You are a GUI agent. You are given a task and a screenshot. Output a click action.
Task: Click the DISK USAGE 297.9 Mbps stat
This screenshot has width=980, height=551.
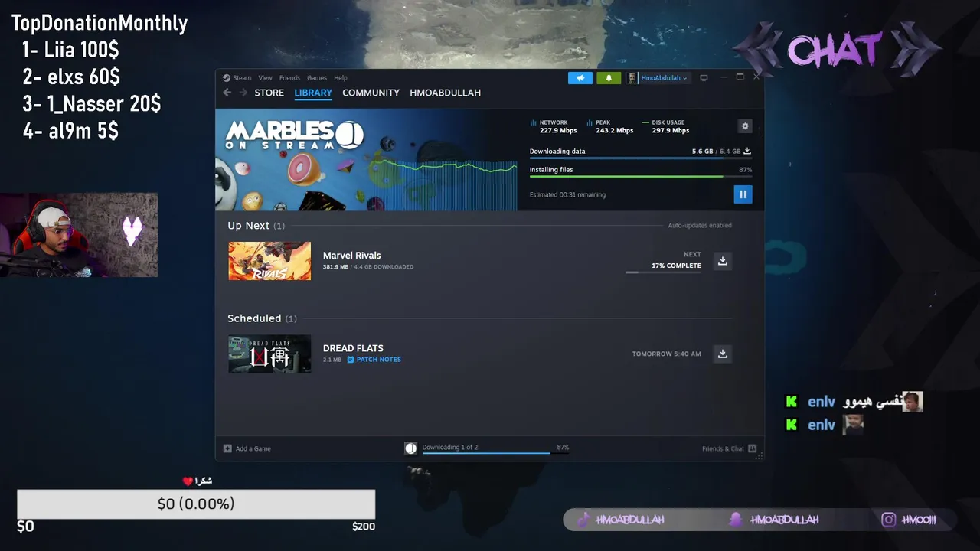666,126
